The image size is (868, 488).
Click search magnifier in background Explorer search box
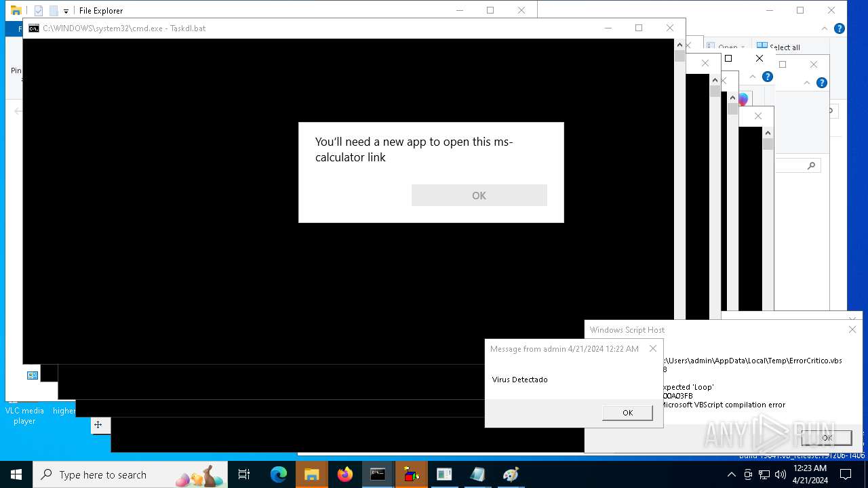(x=811, y=165)
